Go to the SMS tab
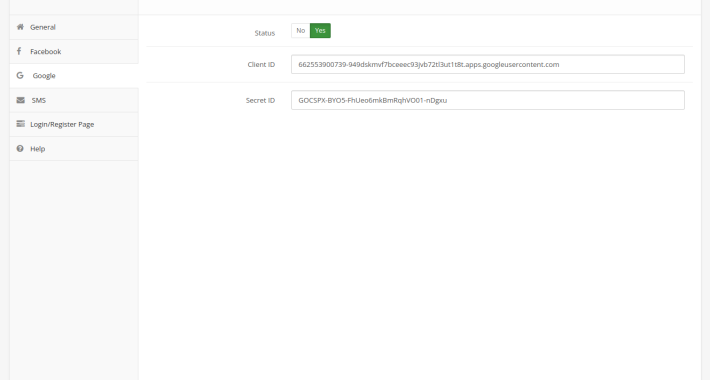Screen dimensions: 710x380 click(x=74, y=100)
